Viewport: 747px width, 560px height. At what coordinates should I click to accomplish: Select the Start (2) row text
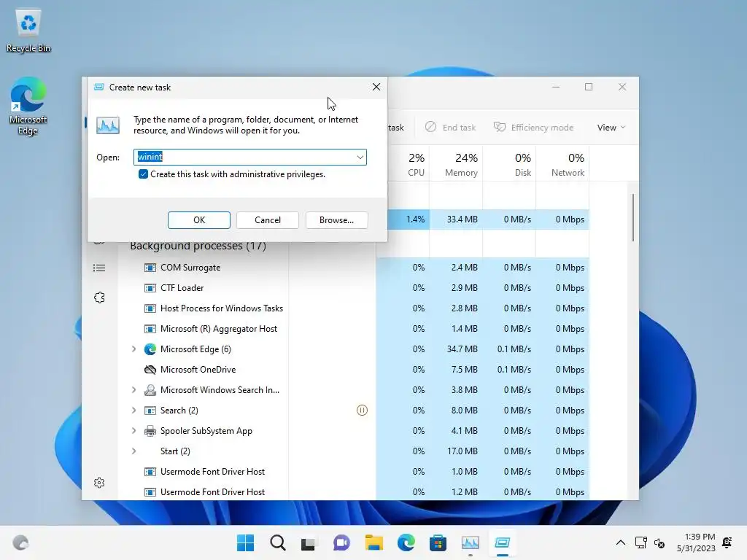tap(175, 451)
